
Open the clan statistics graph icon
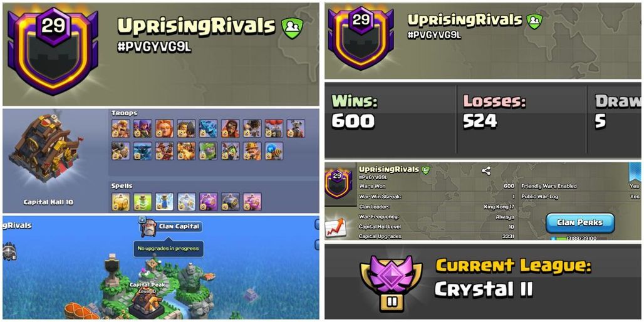click(x=335, y=228)
